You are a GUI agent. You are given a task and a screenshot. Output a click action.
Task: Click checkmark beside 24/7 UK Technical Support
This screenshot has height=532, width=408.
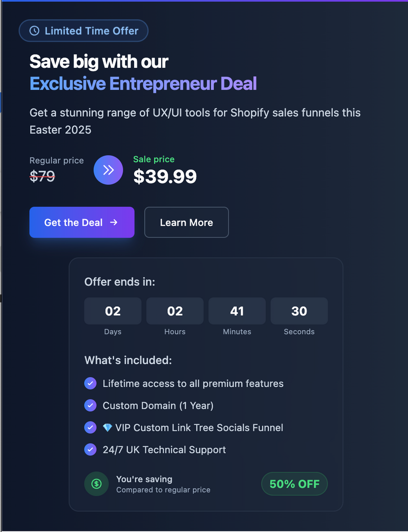90,449
